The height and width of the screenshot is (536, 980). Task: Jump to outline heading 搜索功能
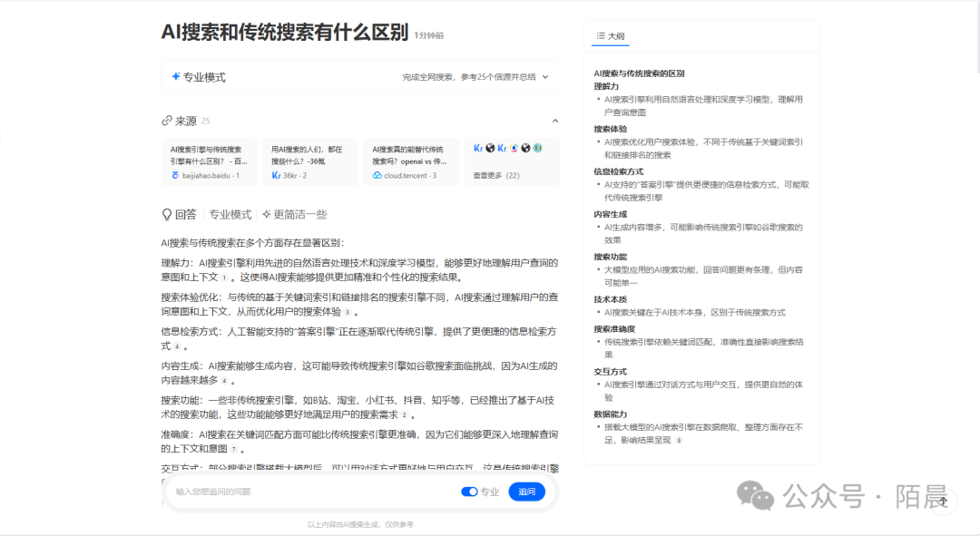pos(611,257)
